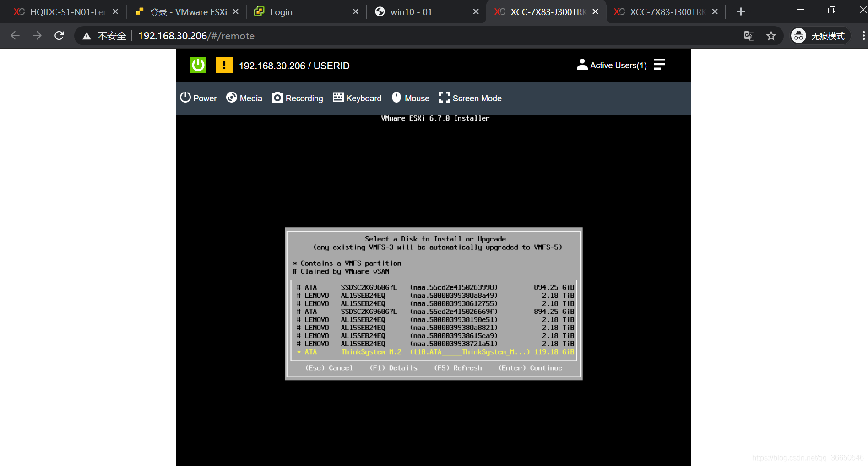Click the not secure warning icon
Viewport: 868px width, 466px height.
(87, 36)
